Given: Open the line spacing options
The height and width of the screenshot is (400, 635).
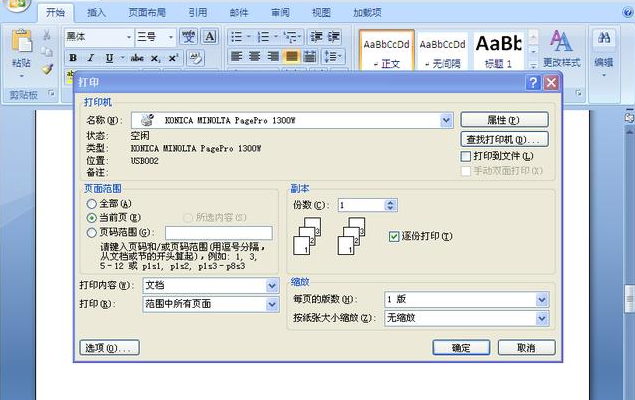Looking at the screenshot, I should pos(333,56).
